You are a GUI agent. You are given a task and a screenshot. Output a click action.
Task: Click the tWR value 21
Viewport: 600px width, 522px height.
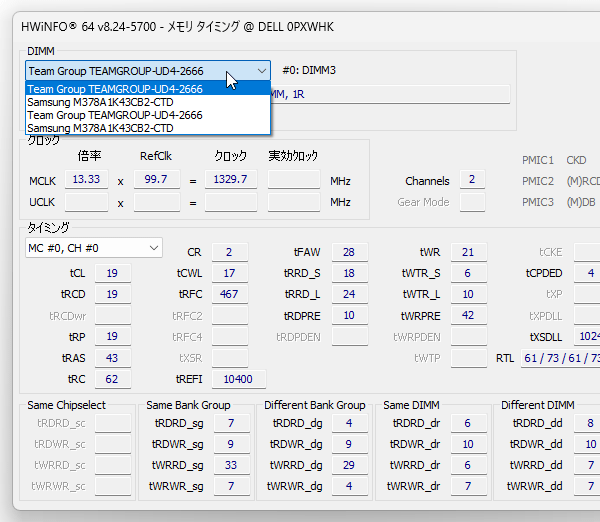pyautogui.click(x=468, y=252)
